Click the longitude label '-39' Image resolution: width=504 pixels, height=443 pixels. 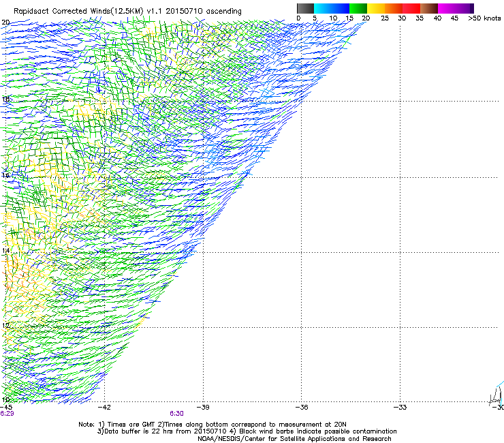(203, 407)
